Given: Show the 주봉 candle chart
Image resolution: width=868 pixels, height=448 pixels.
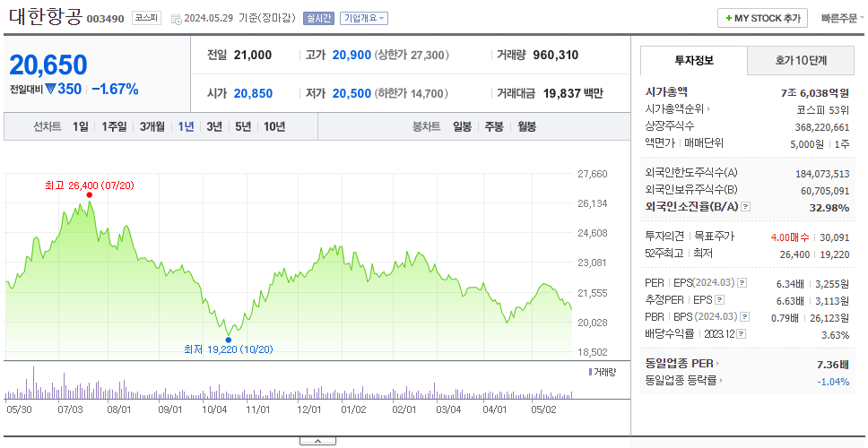Looking at the screenshot, I should [494, 126].
